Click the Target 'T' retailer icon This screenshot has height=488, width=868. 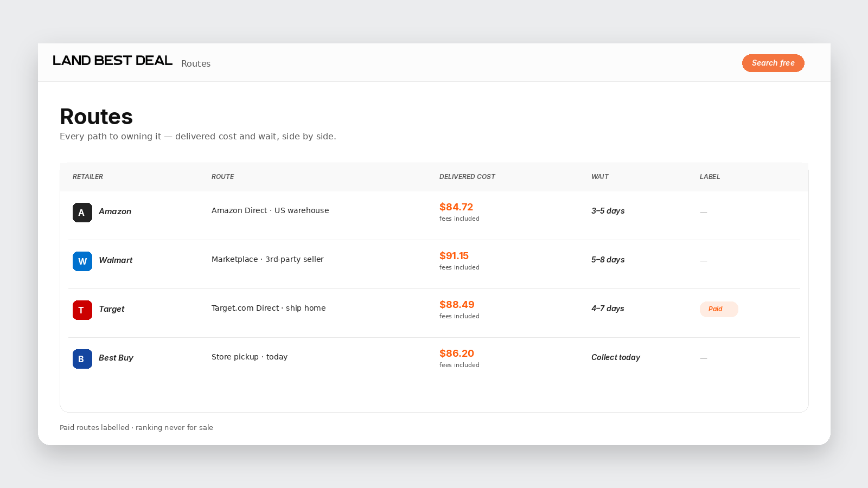(82, 310)
